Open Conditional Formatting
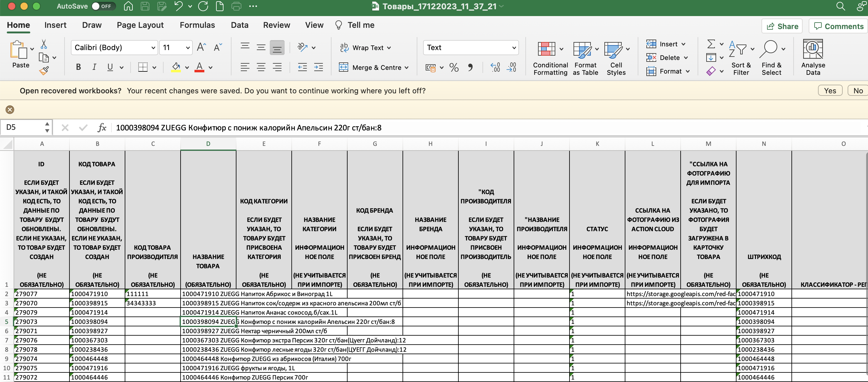Image resolution: width=868 pixels, height=382 pixels. click(550, 58)
